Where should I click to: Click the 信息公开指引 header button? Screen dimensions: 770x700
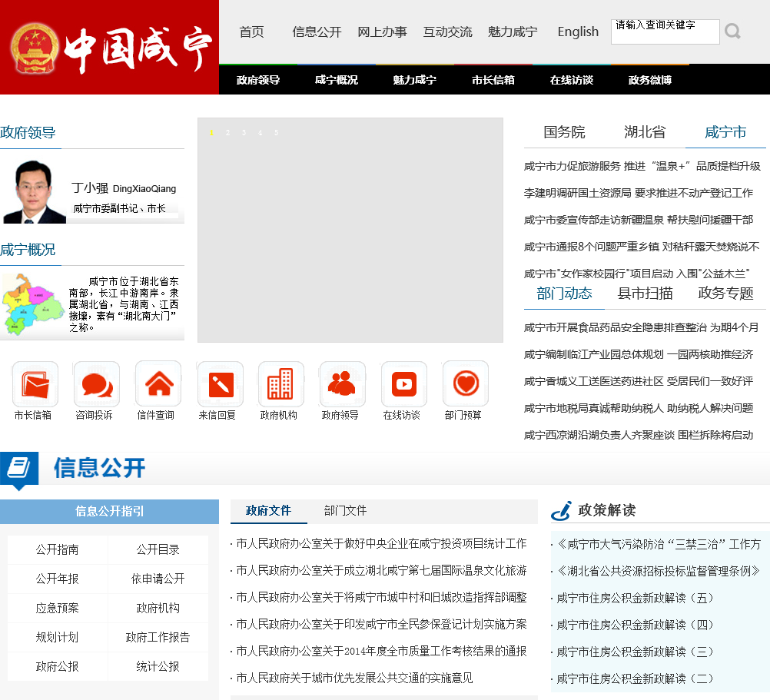[110, 512]
